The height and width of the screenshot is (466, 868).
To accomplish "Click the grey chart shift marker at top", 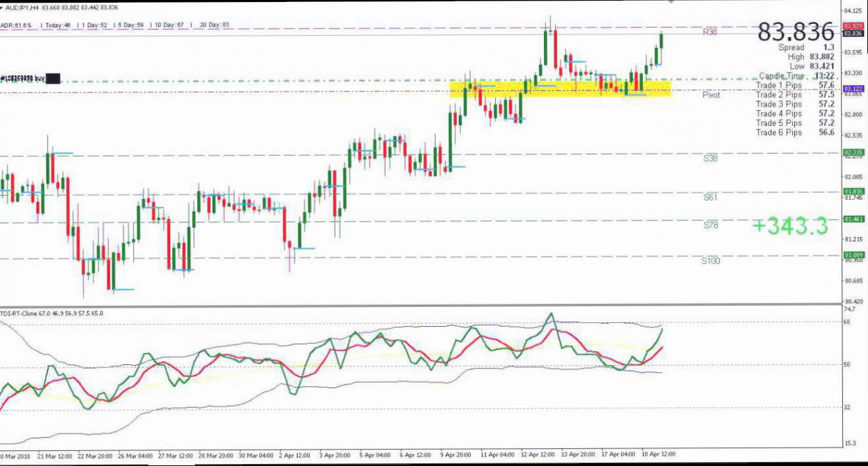I will (x=672, y=2).
